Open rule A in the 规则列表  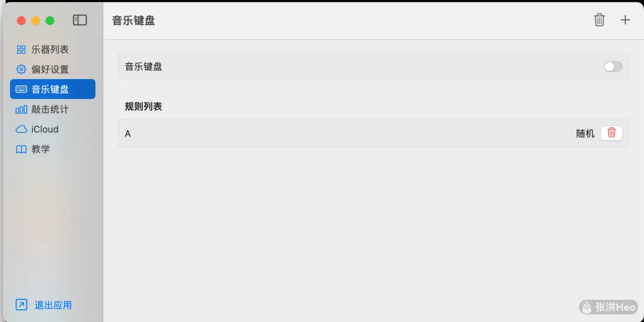[x=374, y=133]
